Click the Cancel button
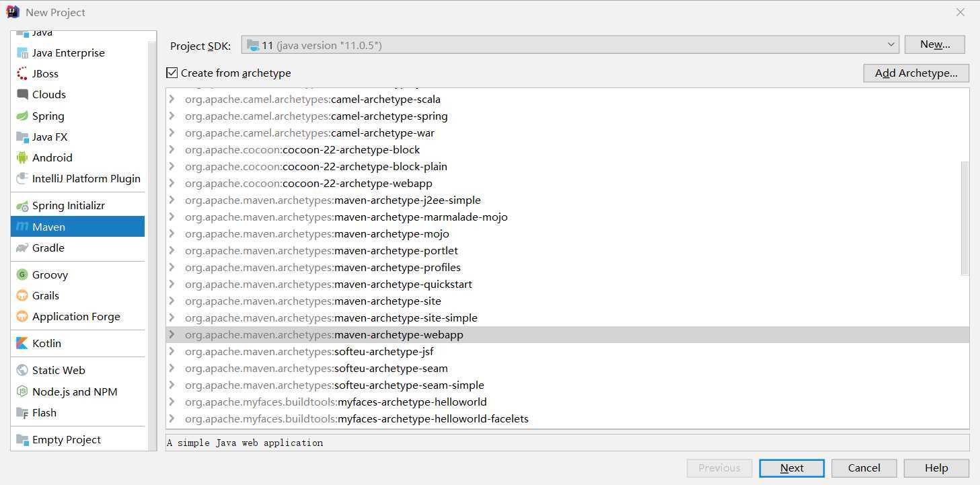The height and width of the screenshot is (485, 980). [x=864, y=468]
